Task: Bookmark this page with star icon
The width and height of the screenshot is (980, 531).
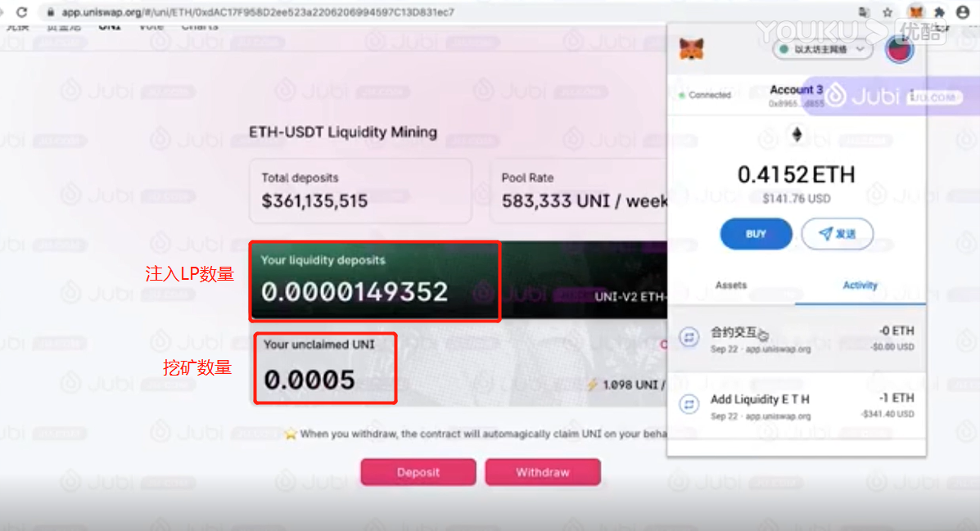Action: [x=887, y=12]
